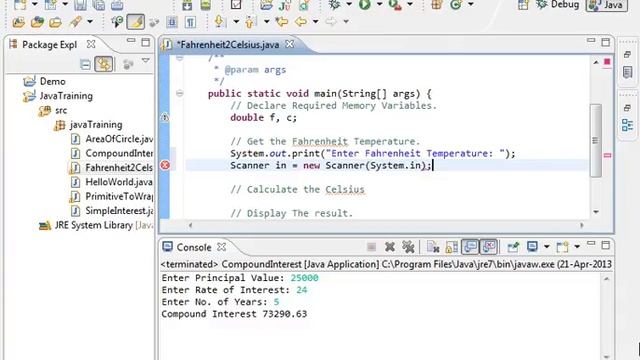Toggle Show Whitespace Characters pilcrow icon
The width and height of the screenshot is (640, 360).
pyautogui.click(x=191, y=22)
